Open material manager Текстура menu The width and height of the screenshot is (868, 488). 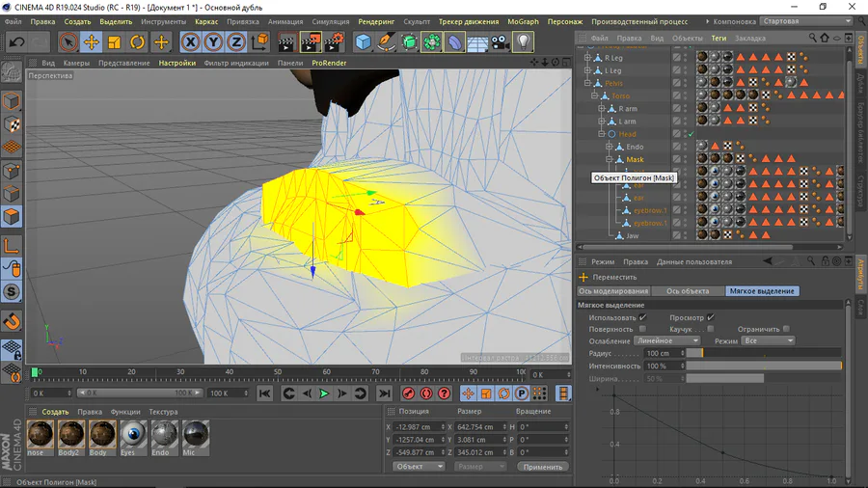tap(163, 412)
